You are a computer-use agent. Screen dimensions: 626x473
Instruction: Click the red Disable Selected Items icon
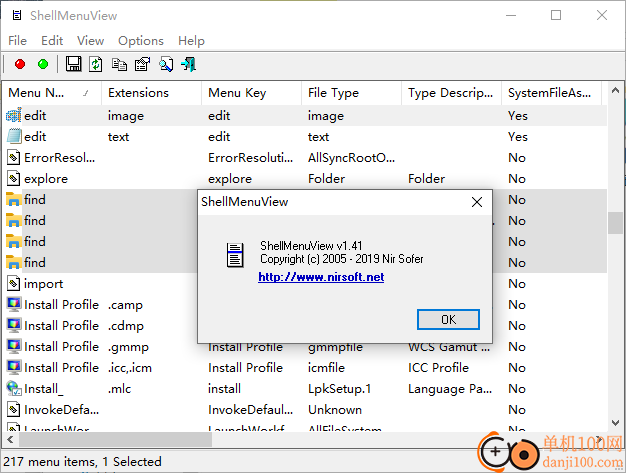[20, 64]
